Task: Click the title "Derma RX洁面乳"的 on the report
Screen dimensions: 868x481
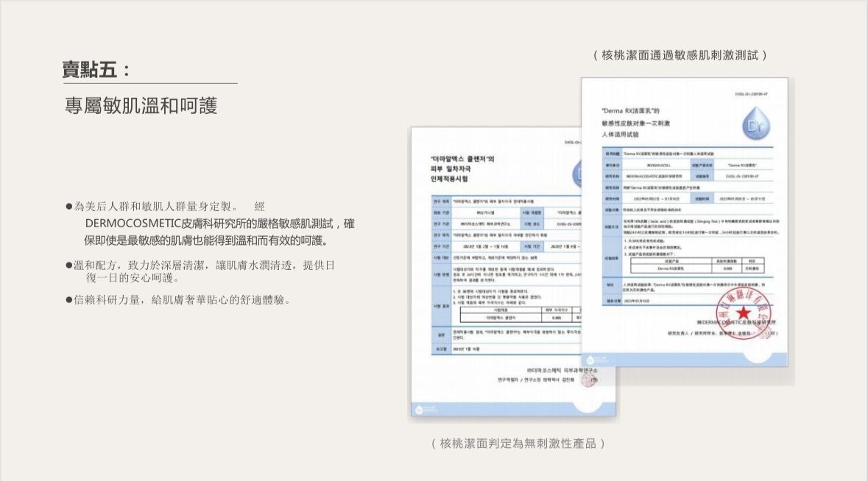Action: click(x=630, y=111)
